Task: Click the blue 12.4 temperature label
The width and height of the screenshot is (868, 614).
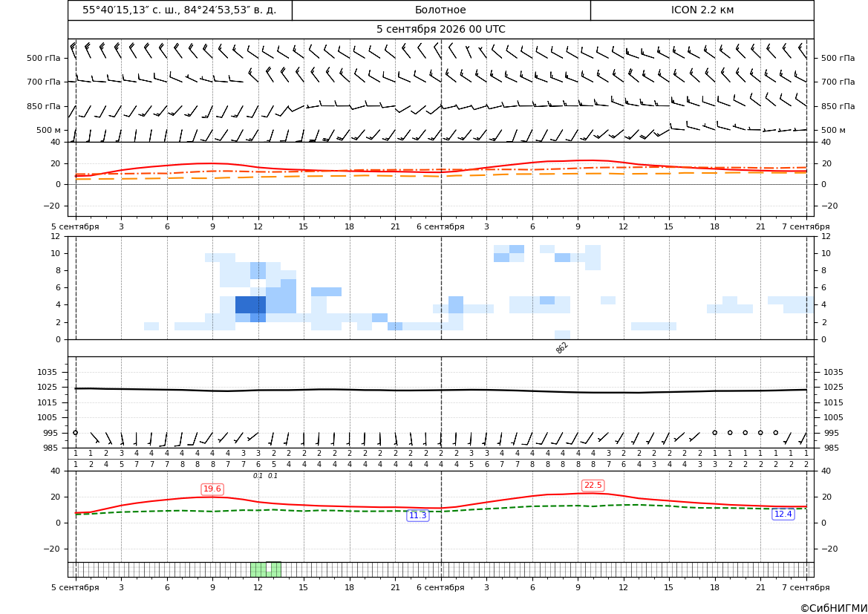Action: 783,515
